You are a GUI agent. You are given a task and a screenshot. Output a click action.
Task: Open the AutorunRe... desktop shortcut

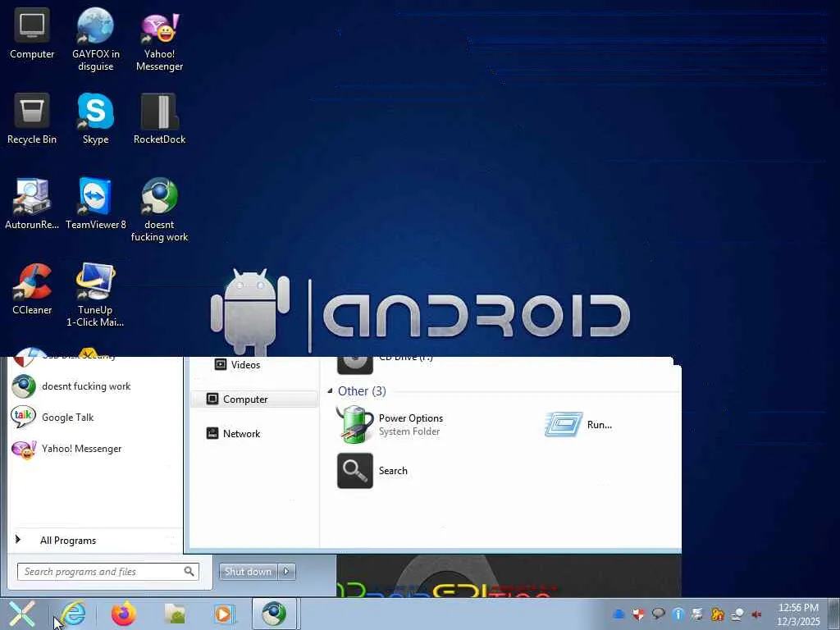32,203
